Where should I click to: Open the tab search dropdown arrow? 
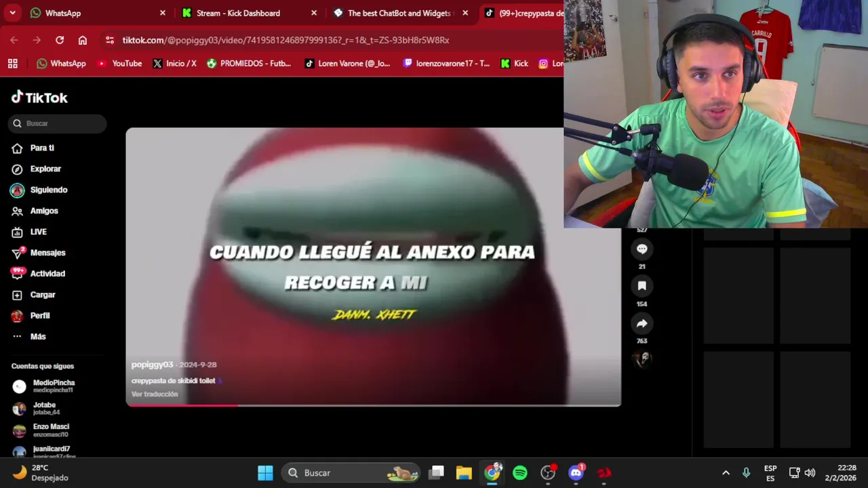click(x=12, y=13)
